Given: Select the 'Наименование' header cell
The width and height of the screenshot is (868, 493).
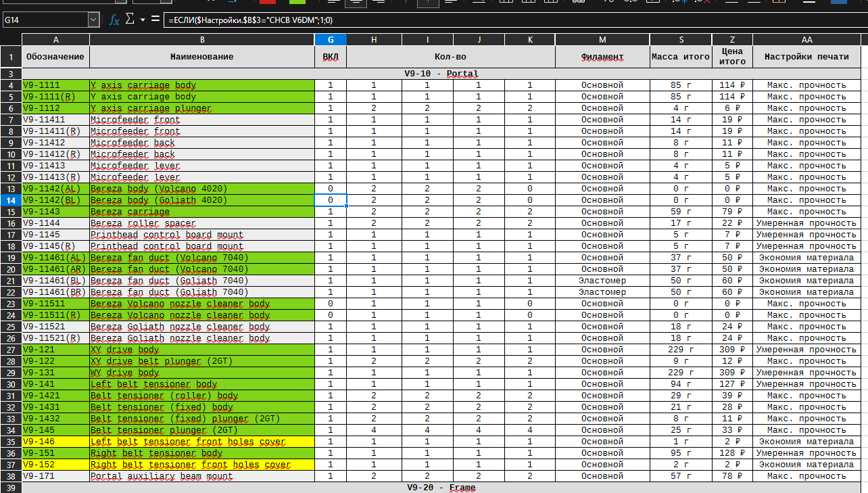Looking at the screenshot, I should point(201,57).
